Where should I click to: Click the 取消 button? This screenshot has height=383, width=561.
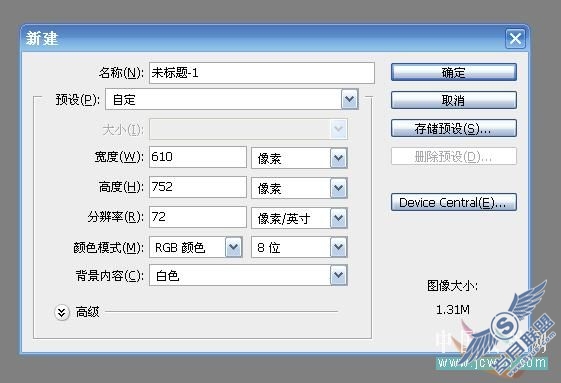[454, 100]
